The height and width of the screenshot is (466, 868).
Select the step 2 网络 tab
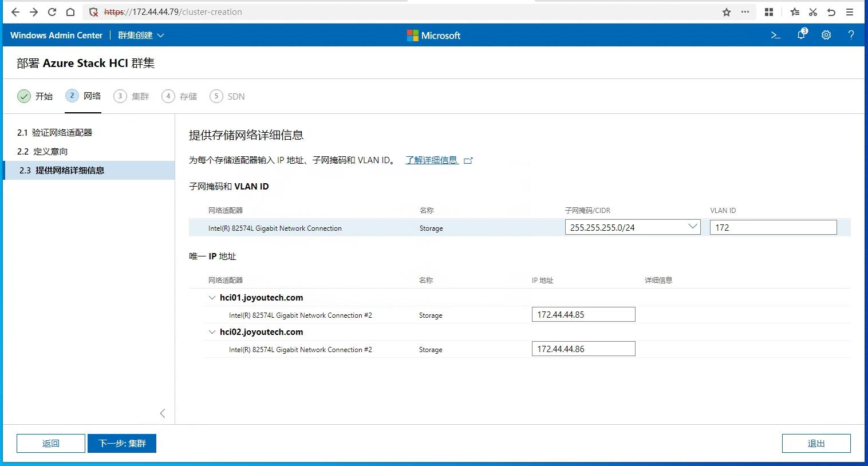(x=83, y=96)
